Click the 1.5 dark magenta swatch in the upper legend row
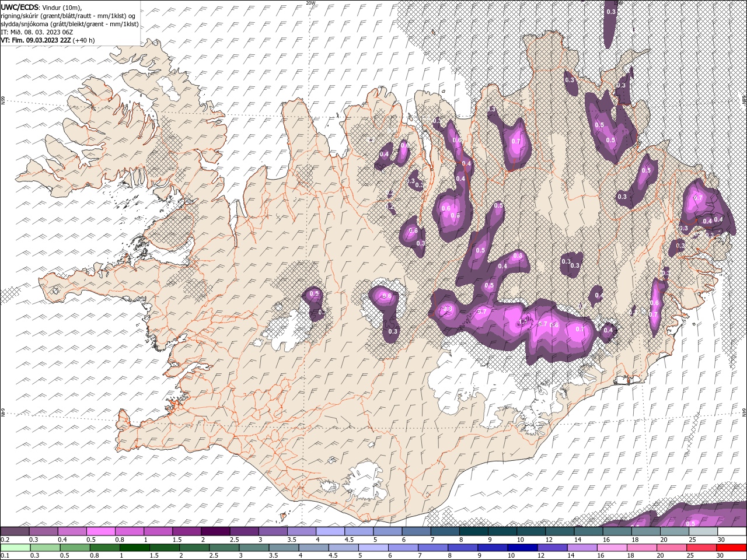 pos(187,531)
